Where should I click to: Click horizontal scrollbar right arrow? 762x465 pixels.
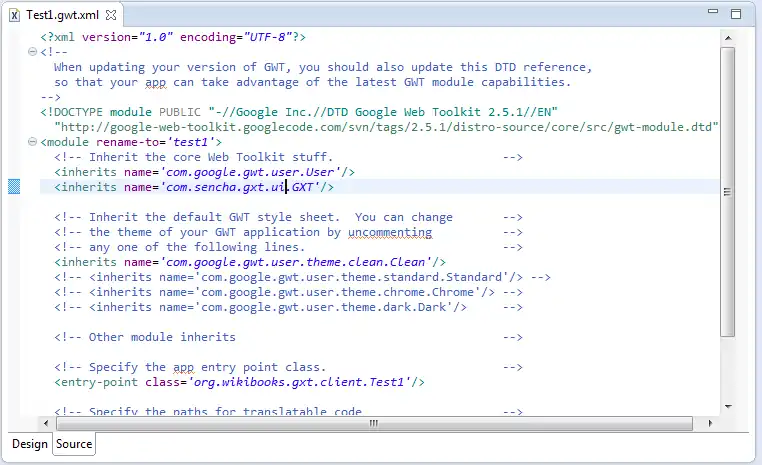[x=711, y=423]
